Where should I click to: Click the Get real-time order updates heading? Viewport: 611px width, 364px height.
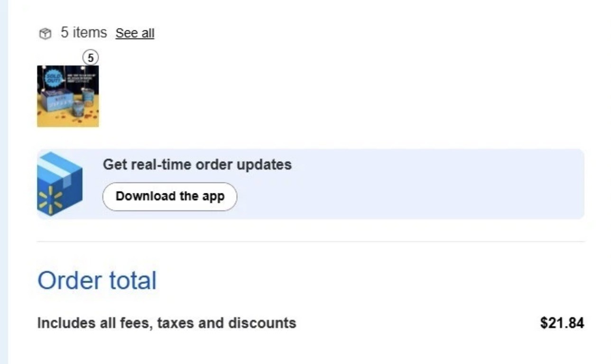pos(197,164)
